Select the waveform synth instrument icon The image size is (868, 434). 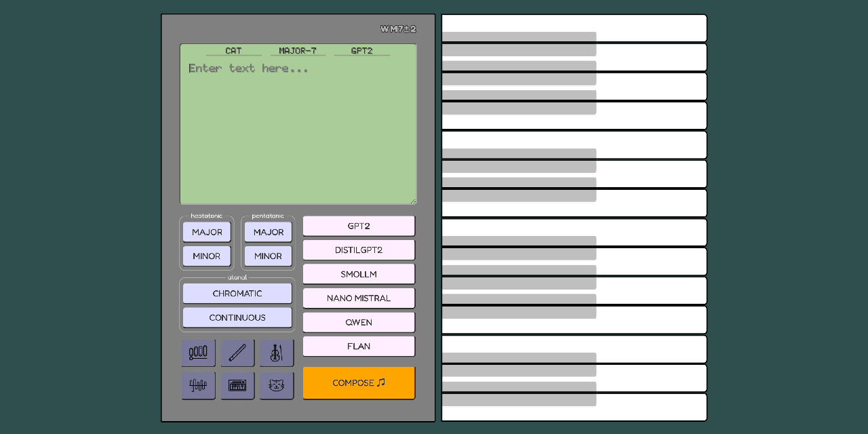[x=198, y=385]
